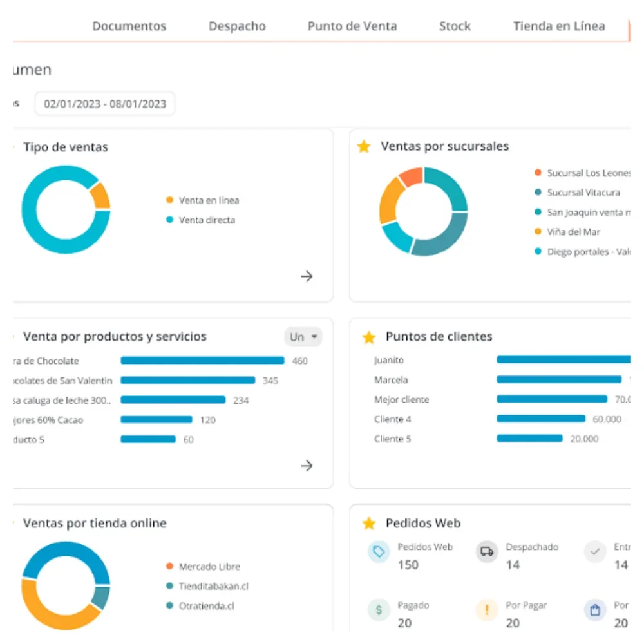Select the Mercado Libre legend entry

[x=209, y=567]
